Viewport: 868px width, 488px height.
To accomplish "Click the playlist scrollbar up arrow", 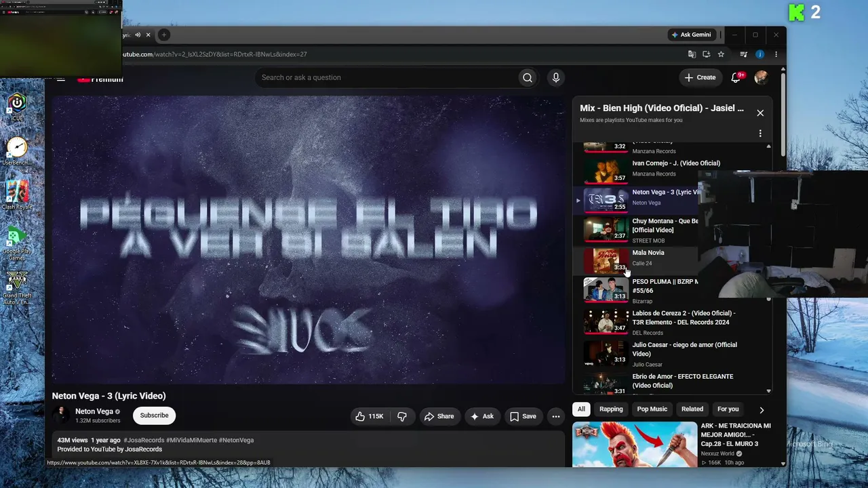I will click(768, 146).
